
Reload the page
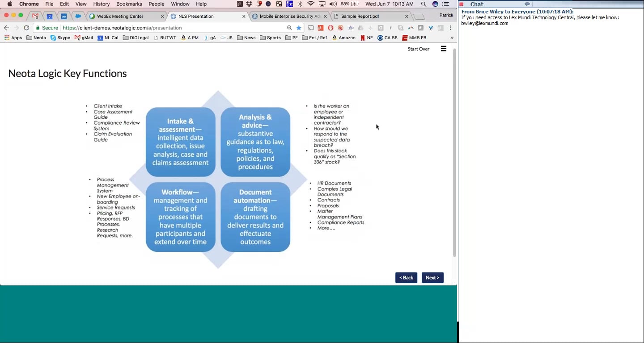click(26, 28)
